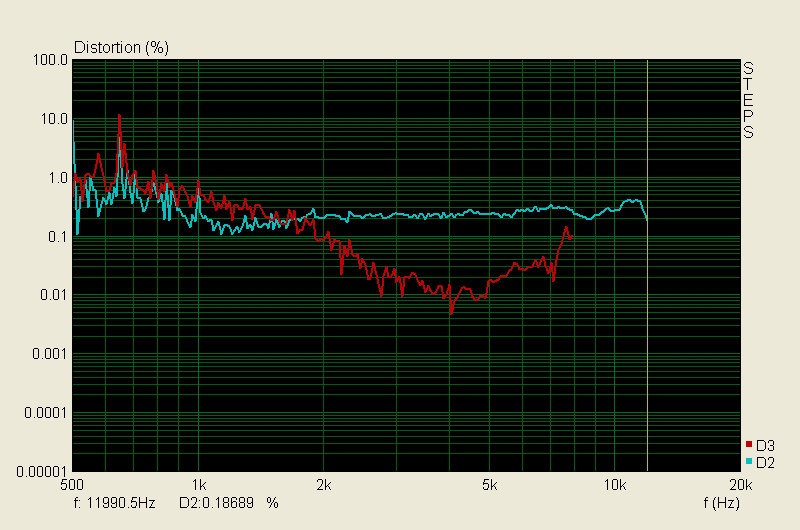Select the D3 legend label text
This screenshot has width=800, height=530.
765,445
